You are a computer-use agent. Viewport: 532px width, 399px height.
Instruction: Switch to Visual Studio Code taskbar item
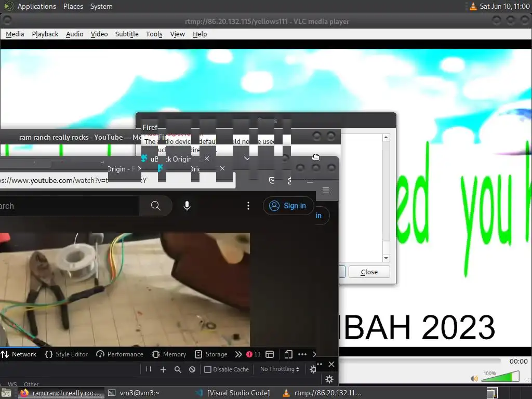click(233, 393)
